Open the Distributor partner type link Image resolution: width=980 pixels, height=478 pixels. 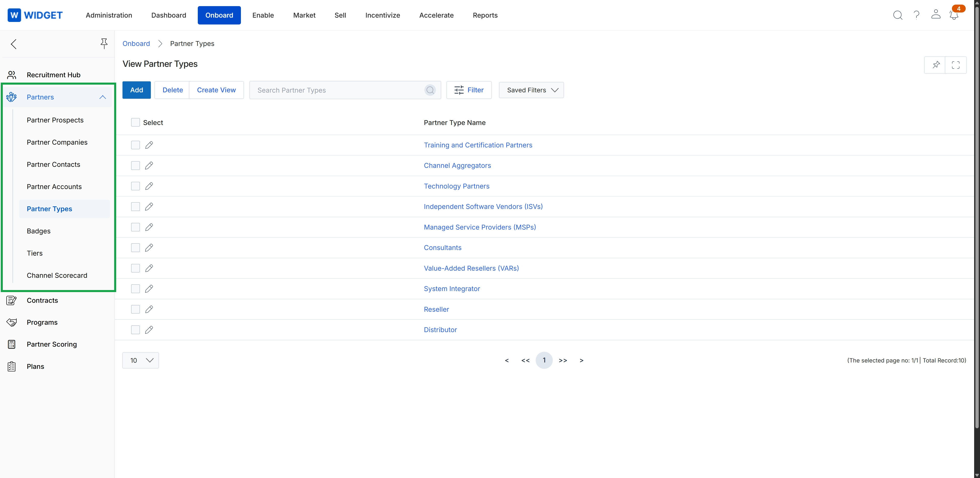point(440,330)
